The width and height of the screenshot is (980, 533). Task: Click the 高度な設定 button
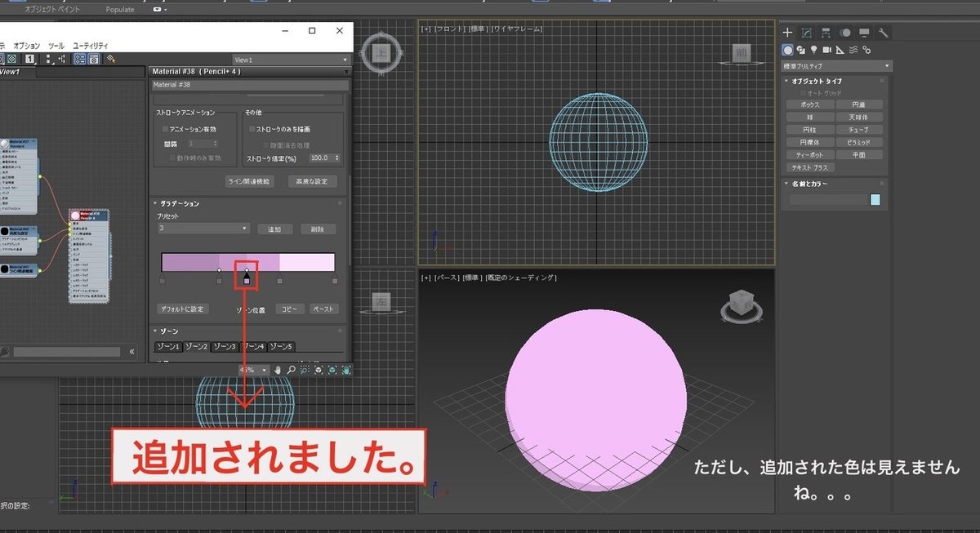tap(313, 181)
